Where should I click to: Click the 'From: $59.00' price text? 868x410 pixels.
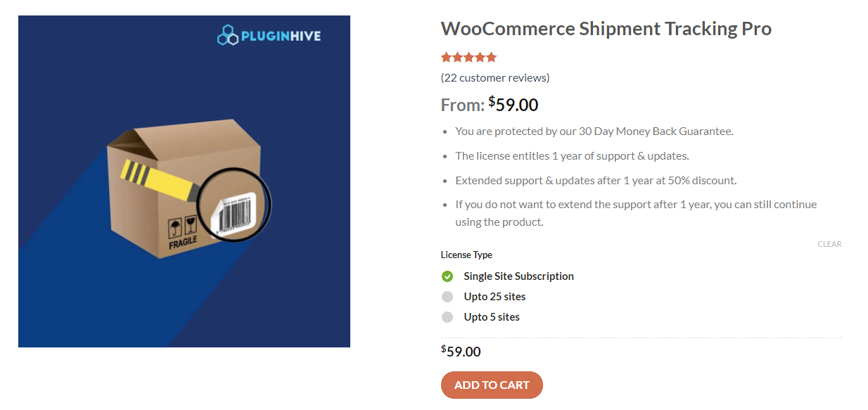tap(490, 105)
